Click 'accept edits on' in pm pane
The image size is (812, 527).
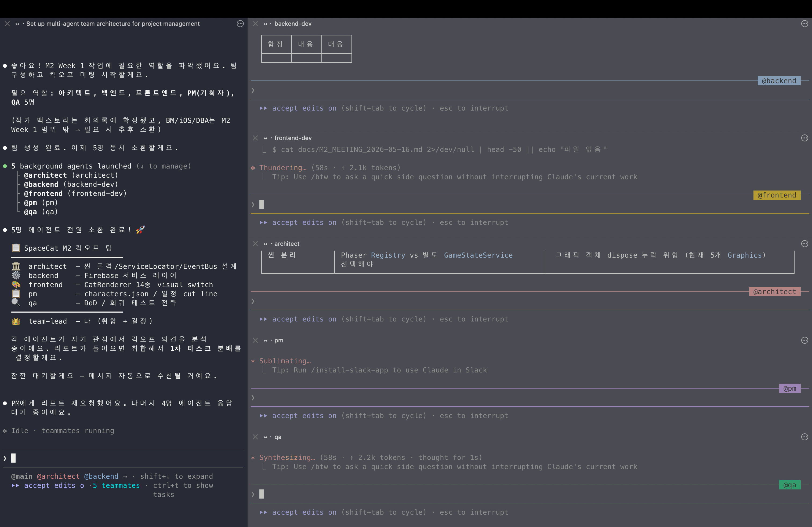click(304, 416)
